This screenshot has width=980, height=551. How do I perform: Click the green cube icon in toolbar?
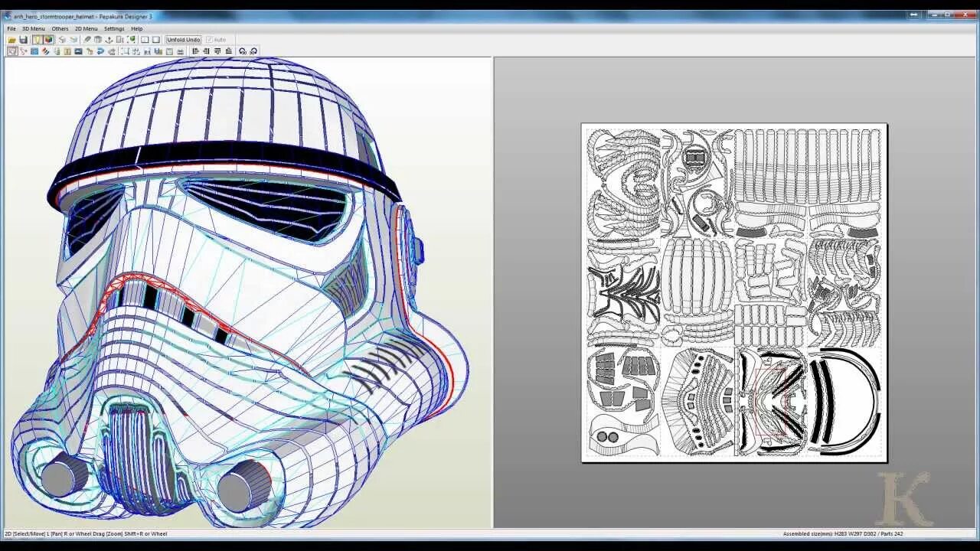(132, 40)
